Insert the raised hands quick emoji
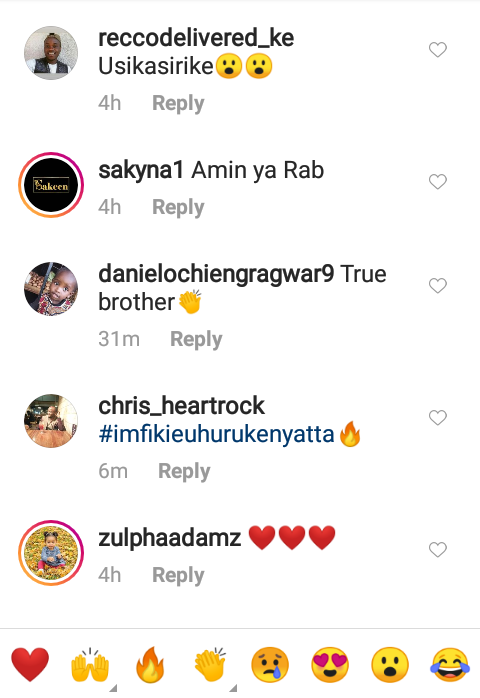 90,665
